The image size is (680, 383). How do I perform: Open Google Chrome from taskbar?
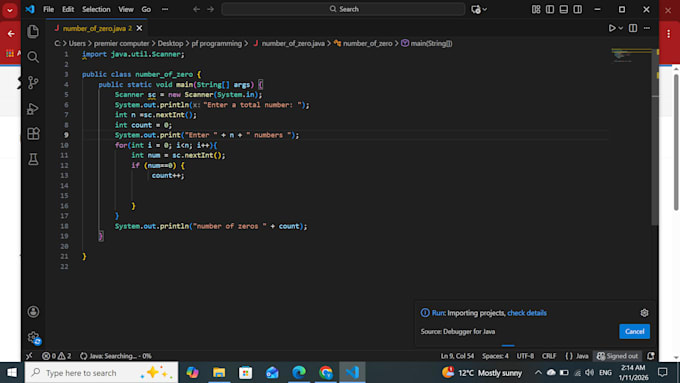point(325,373)
